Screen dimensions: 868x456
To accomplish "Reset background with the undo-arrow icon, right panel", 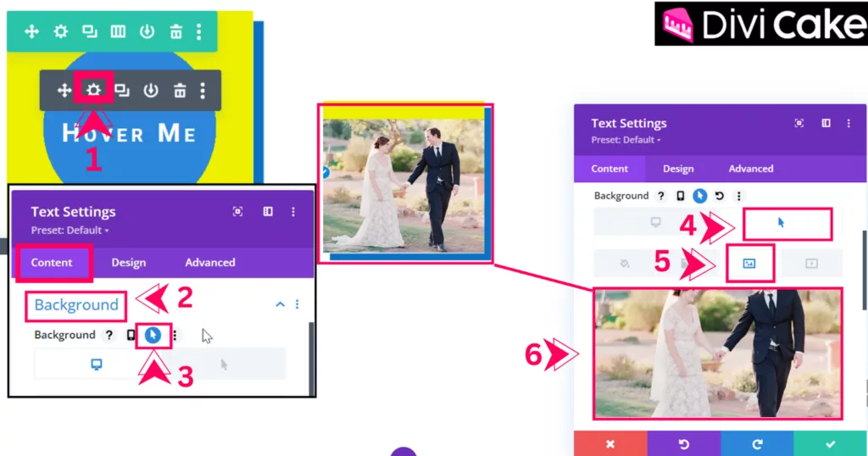I will point(719,196).
